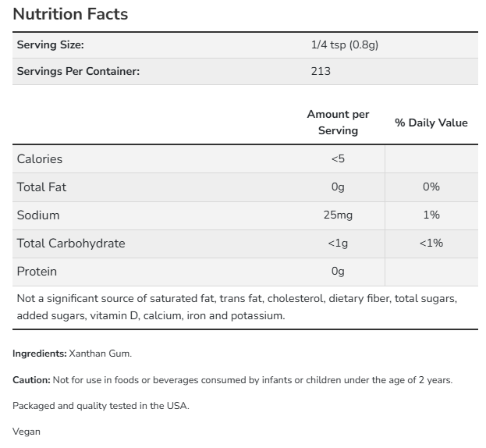
Task: Click the <1% carbohydrate daily value
Action: (431, 243)
